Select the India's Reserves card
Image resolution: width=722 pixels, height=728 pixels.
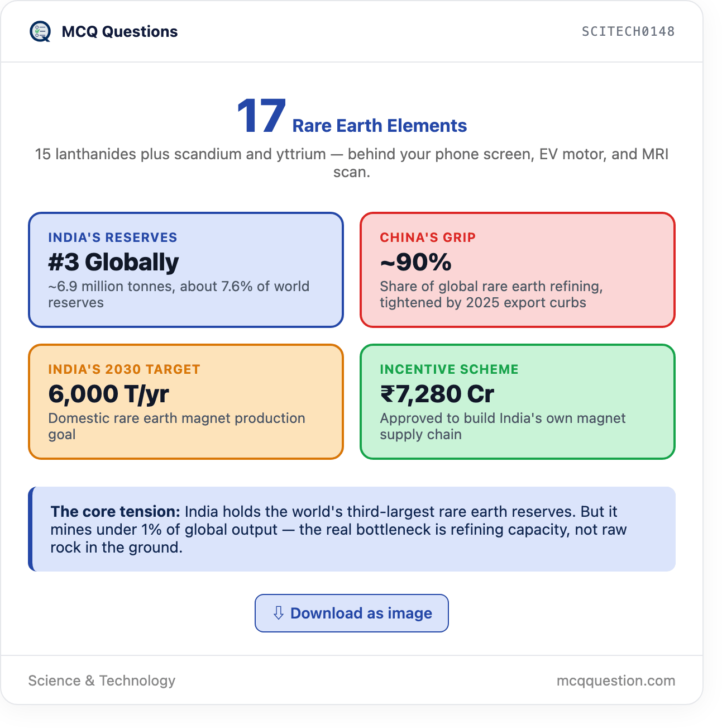pos(186,270)
